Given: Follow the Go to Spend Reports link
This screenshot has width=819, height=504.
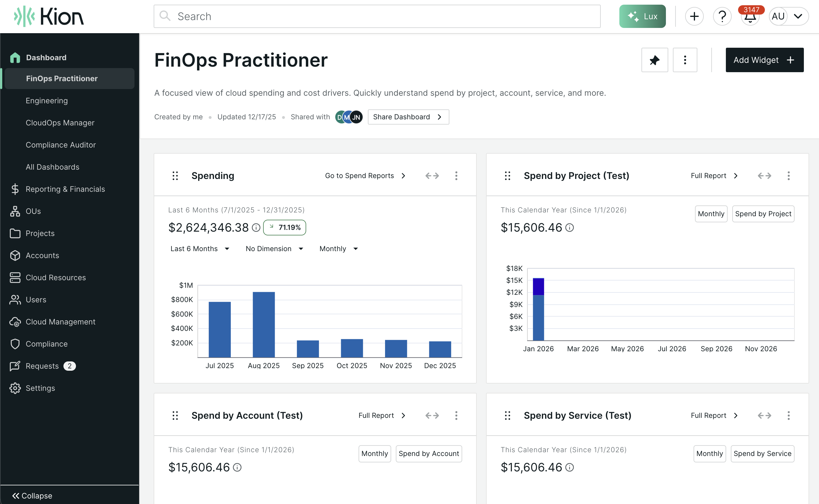Looking at the screenshot, I should click(365, 176).
